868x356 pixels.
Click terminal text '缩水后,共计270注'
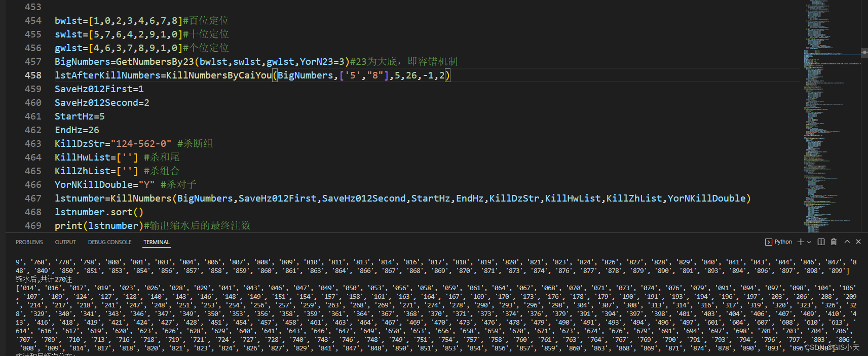(x=44, y=279)
